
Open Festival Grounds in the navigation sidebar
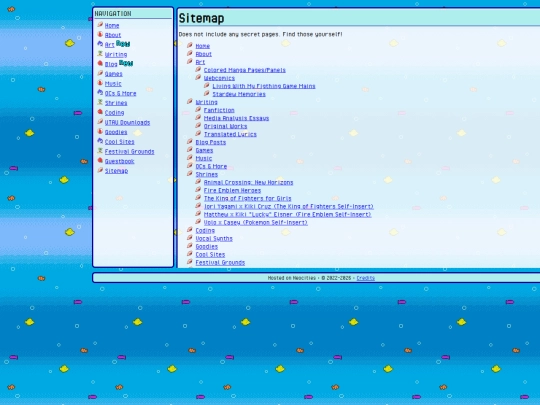(129, 152)
